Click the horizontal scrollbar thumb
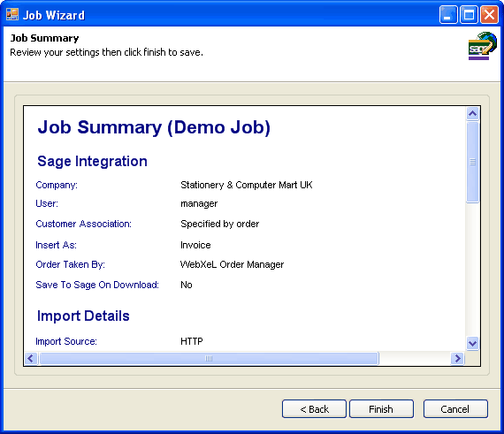Screen dimensions: 504x434 coord(209,358)
